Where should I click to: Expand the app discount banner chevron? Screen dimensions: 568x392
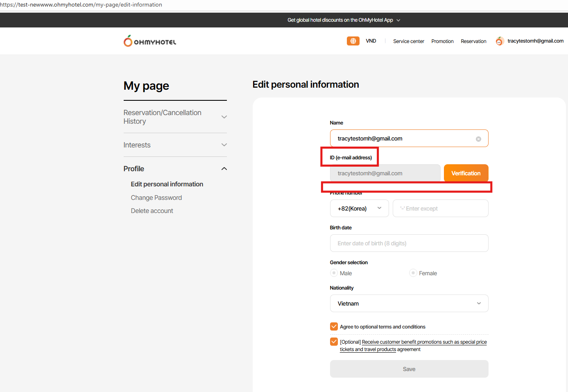point(398,20)
